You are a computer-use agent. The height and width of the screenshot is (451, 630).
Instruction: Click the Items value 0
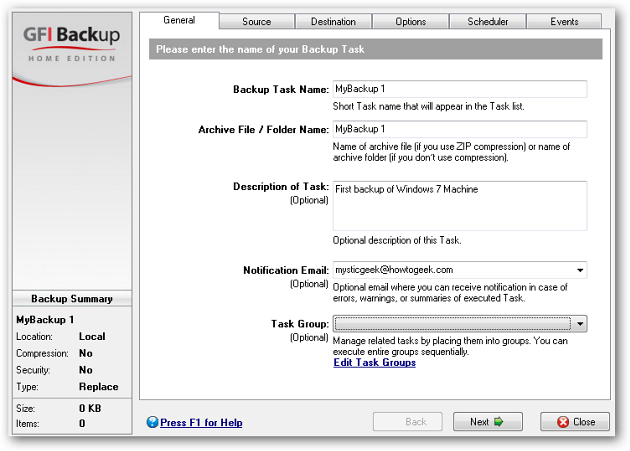(82, 423)
